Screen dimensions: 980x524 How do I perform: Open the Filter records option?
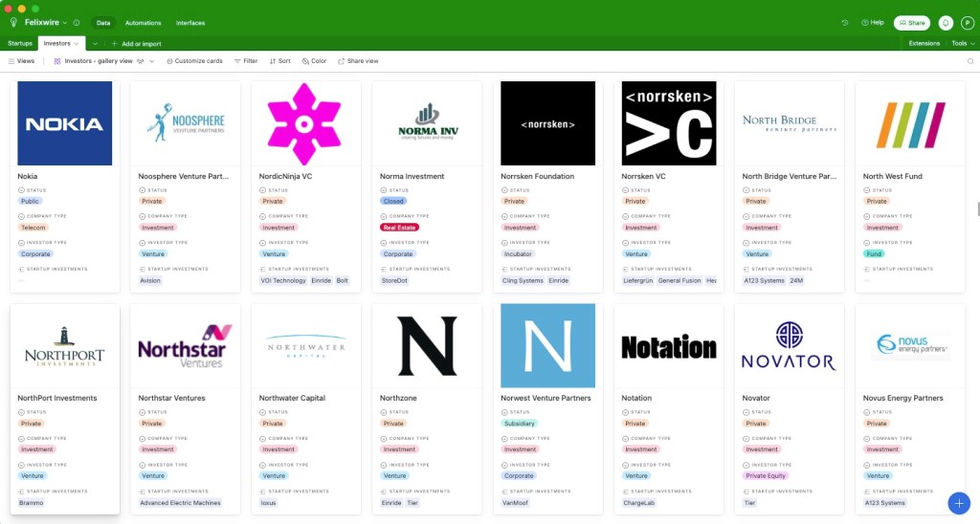(245, 60)
